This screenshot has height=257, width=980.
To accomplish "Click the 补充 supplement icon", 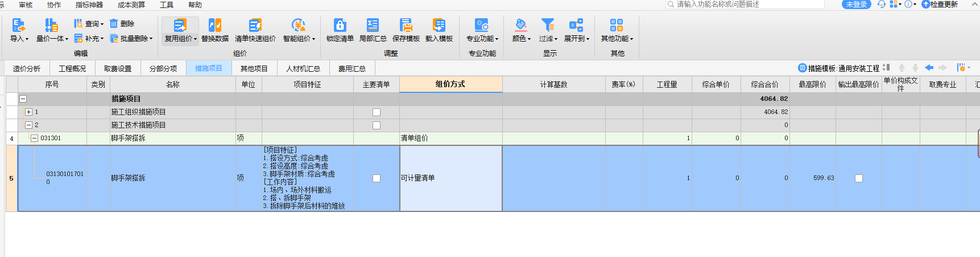I will (78, 38).
